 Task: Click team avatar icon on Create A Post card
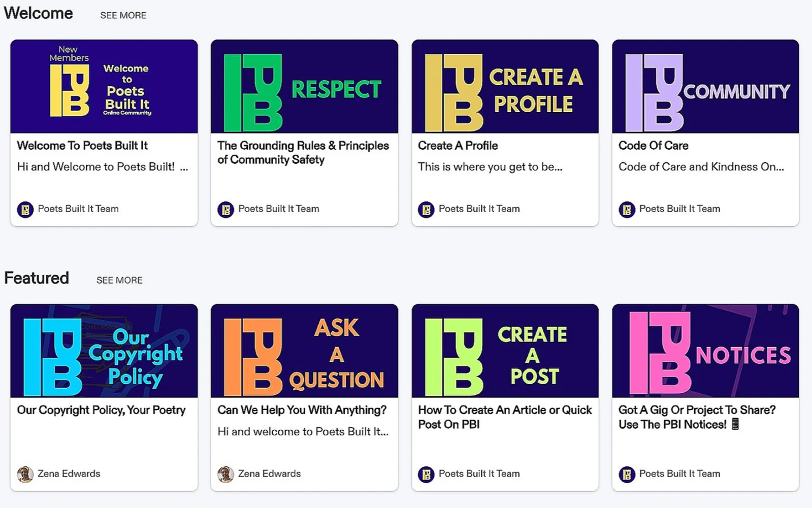point(427,474)
